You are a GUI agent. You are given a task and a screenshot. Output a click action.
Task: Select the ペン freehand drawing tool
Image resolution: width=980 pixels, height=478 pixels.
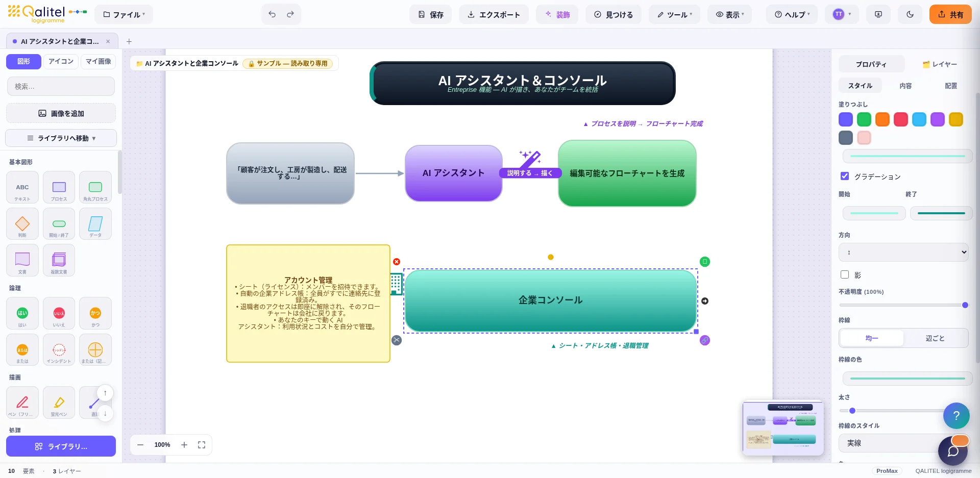coord(22,402)
